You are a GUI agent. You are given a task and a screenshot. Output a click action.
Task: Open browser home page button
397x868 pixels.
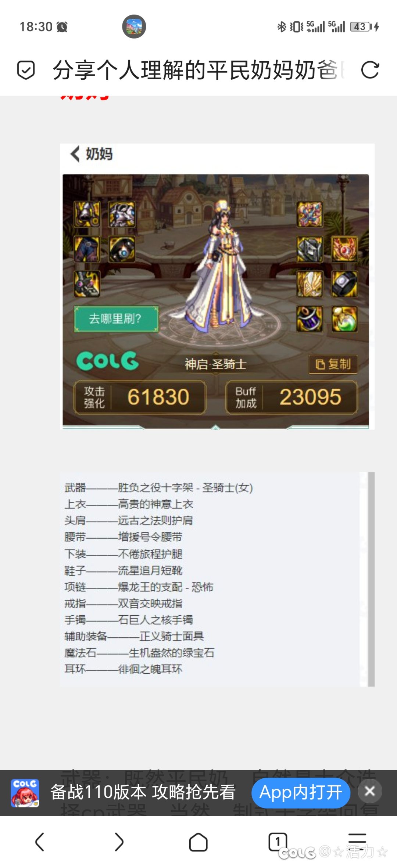pyautogui.click(x=198, y=842)
